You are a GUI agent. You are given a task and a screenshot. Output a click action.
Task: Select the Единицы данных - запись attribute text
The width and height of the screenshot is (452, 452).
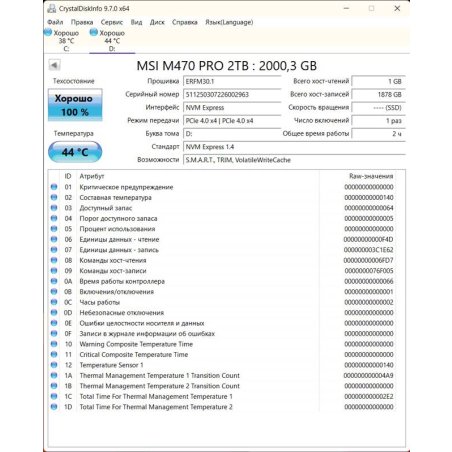point(119,250)
